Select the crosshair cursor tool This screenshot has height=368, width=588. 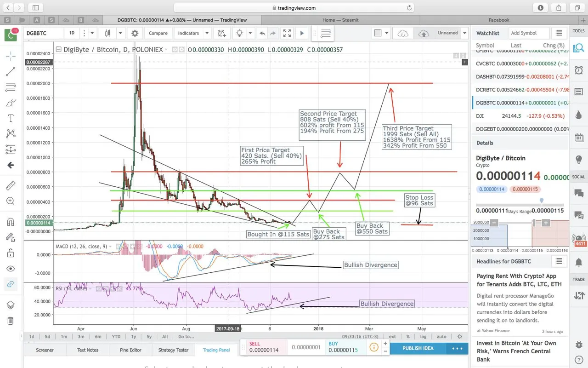(x=11, y=56)
